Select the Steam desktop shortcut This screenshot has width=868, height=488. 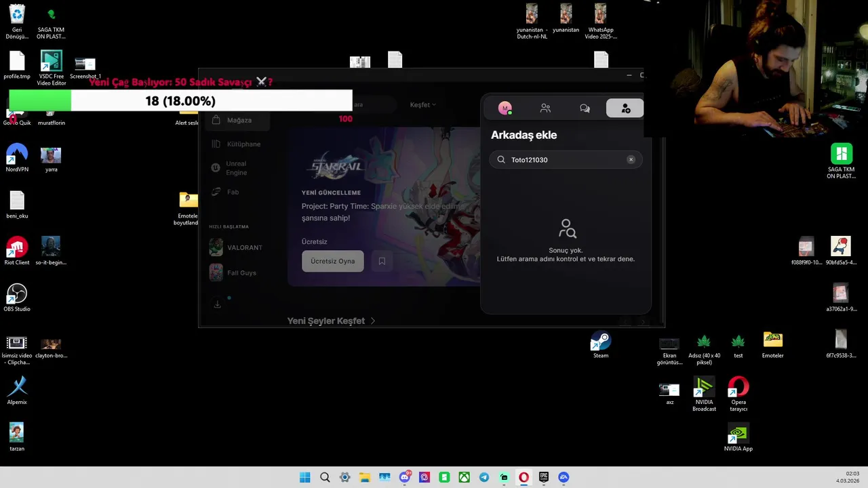(x=601, y=344)
